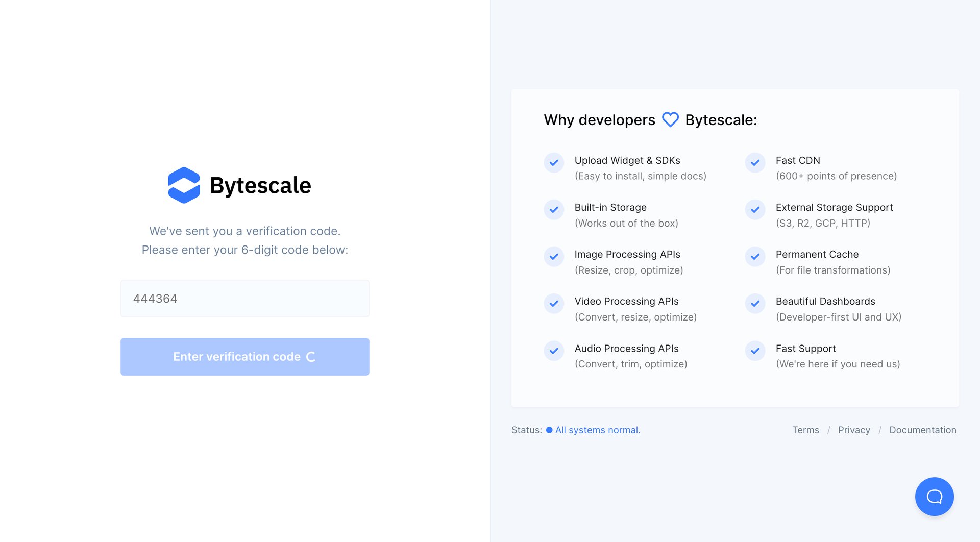
Task: Click the checkmark beside Beautiful Dashboards
Action: click(x=754, y=304)
